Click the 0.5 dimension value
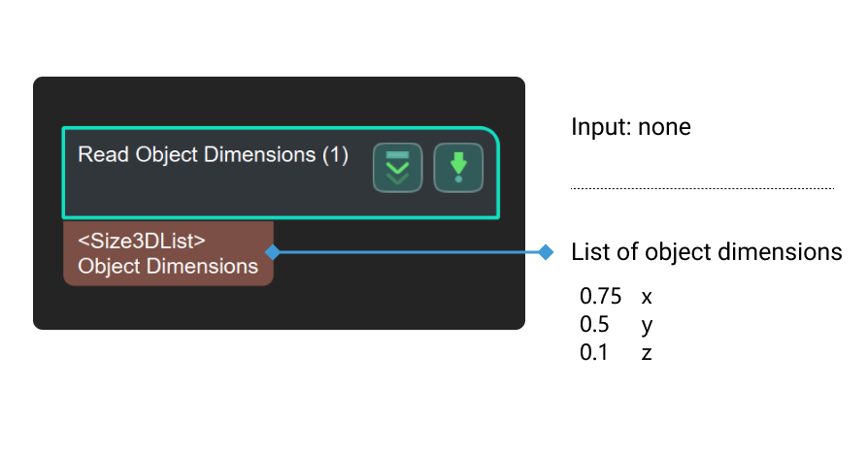 pos(594,324)
